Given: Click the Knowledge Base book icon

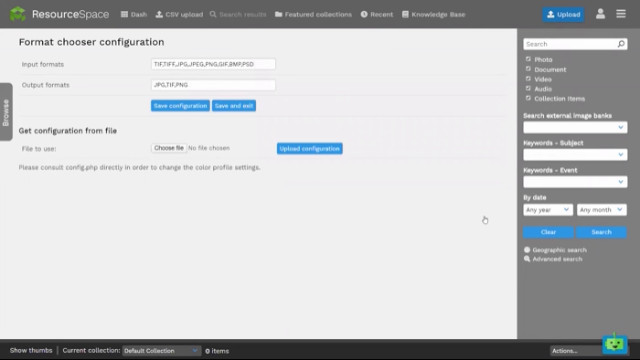Looking at the screenshot, I should (x=405, y=14).
